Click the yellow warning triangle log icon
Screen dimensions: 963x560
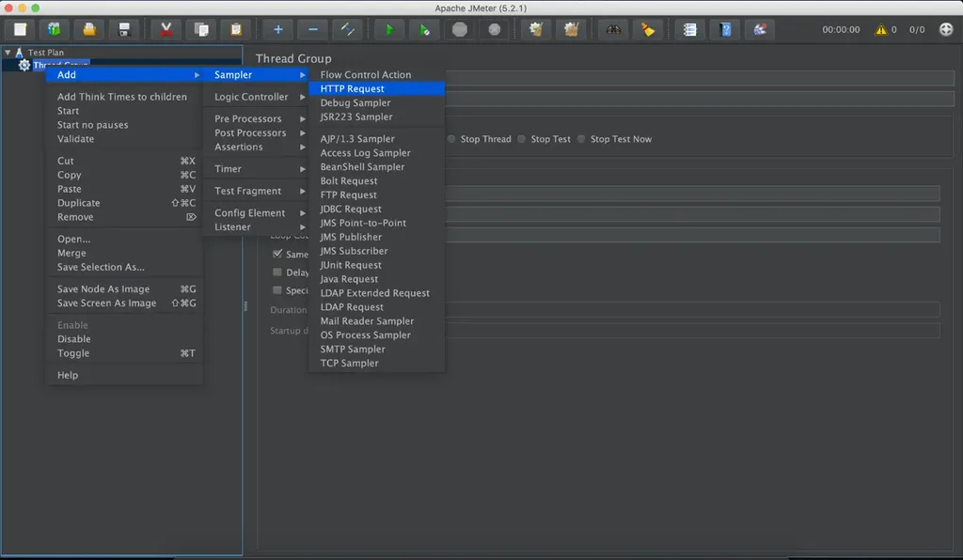[880, 29]
